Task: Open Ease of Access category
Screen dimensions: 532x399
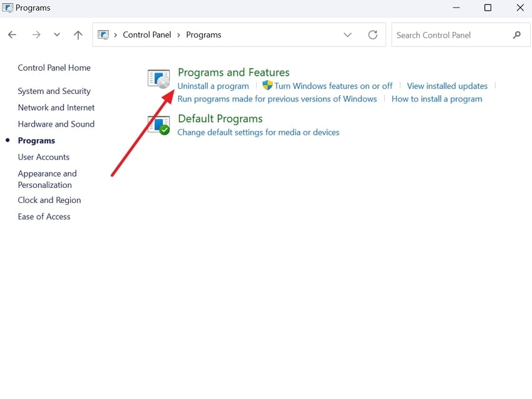Action: coord(44,217)
